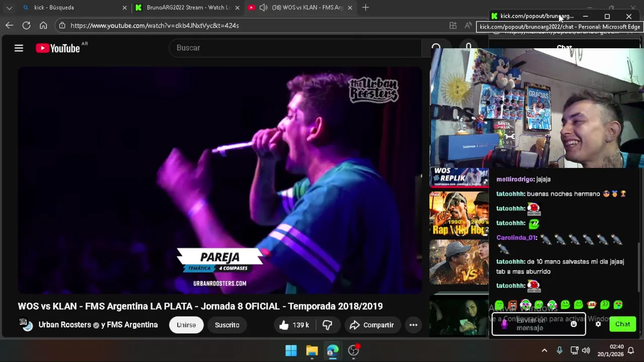Expand hidden system tray icons
The width and height of the screenshot is (644, 362).
coord(544,350)
